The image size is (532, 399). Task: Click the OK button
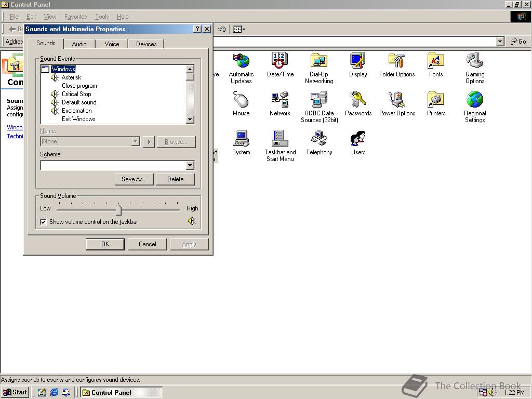point(105,244)
